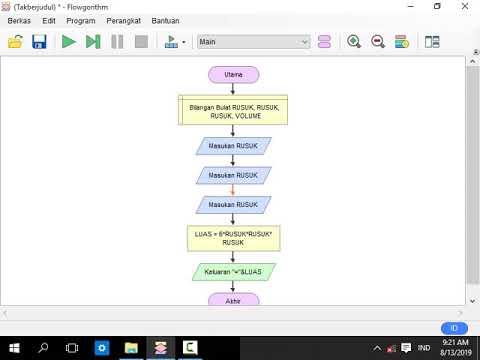Click the vertical scrollbar down arrow
The width and height of the screenshot is (480, 360).
(473, 301)
